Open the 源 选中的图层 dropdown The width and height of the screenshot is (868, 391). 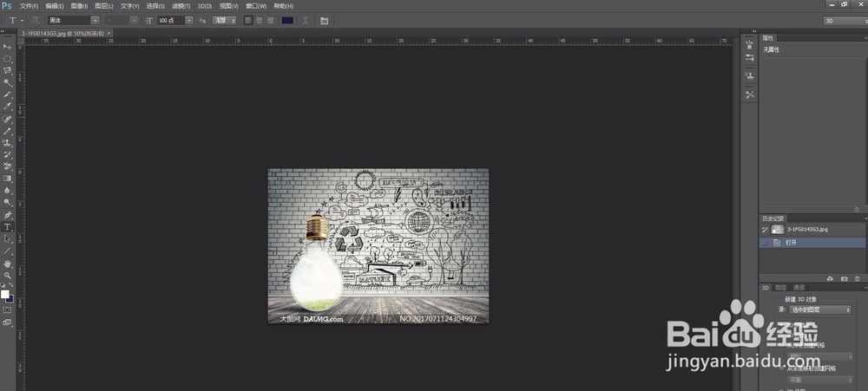[820, 310]
